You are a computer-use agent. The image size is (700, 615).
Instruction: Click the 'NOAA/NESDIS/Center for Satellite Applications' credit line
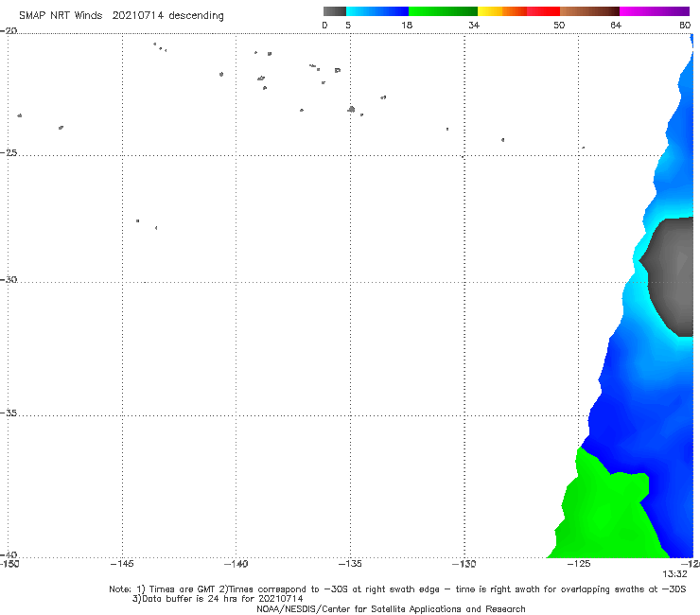(x=391, y=608)
